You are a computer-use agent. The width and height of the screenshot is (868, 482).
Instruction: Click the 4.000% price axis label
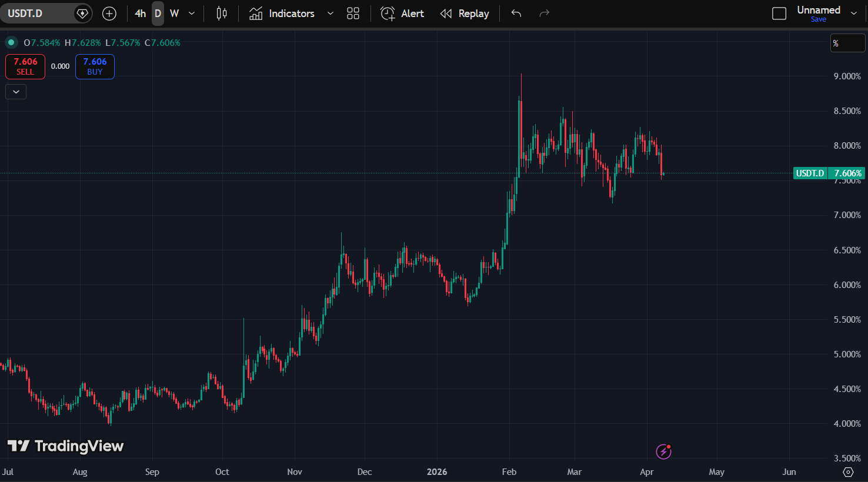(847, 424)
